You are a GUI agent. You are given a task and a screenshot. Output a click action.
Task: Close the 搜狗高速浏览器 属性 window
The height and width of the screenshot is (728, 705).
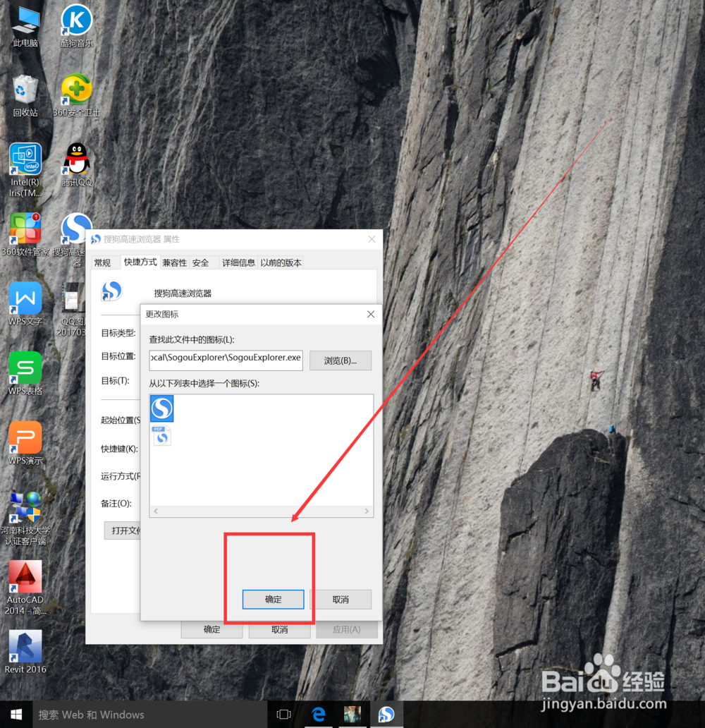pos(372,239)
